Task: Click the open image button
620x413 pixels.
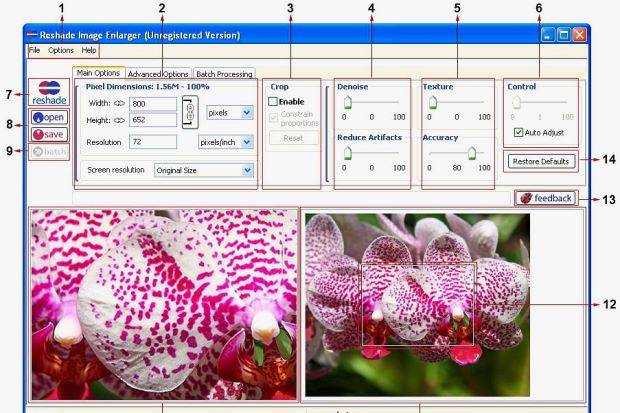Action: (48, 116)
